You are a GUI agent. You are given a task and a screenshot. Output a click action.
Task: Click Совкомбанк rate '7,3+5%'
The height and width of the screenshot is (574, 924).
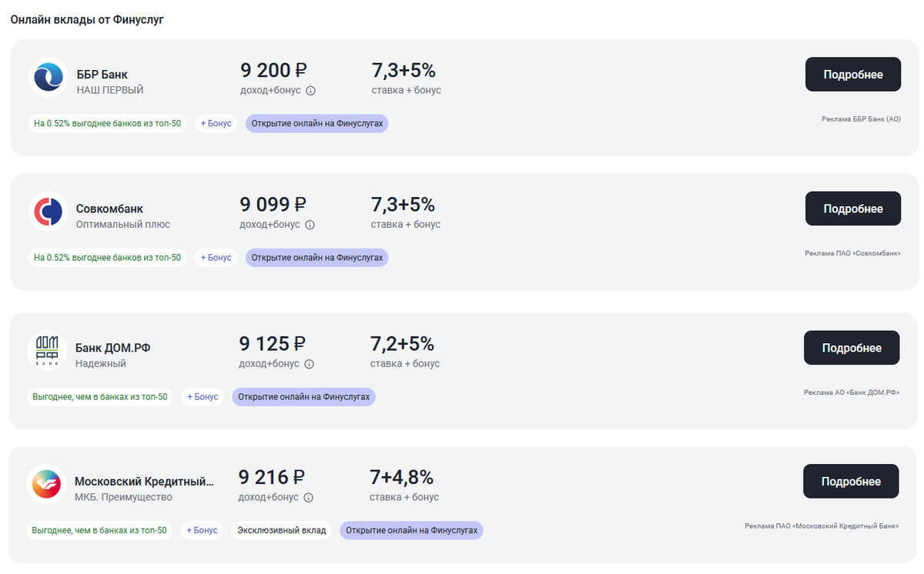[403, 205]
